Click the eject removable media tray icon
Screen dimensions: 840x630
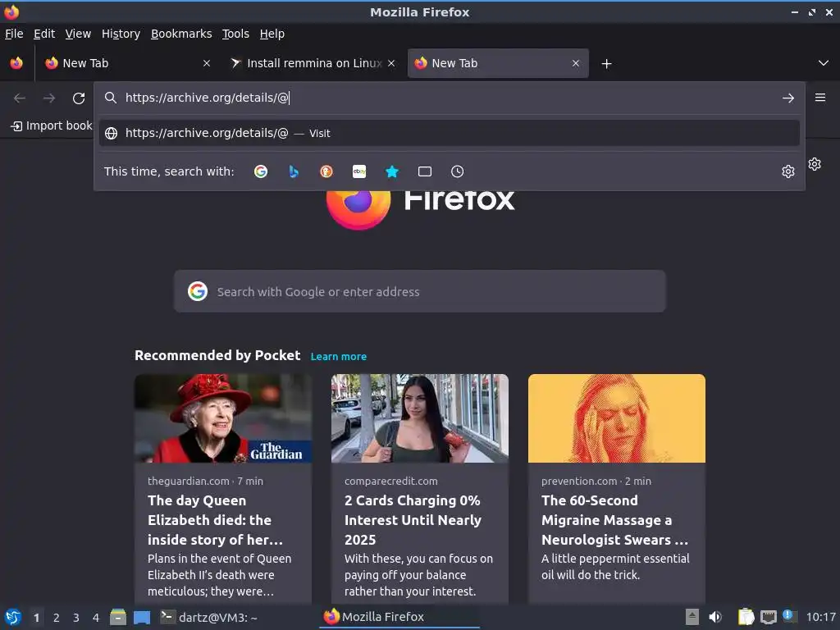pyautogui.click(x=692, y=617)
